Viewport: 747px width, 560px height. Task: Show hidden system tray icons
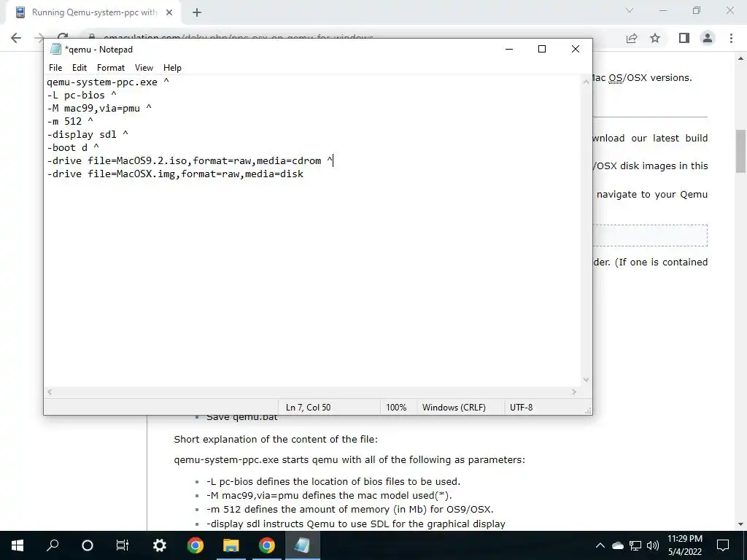coord(600,545)
